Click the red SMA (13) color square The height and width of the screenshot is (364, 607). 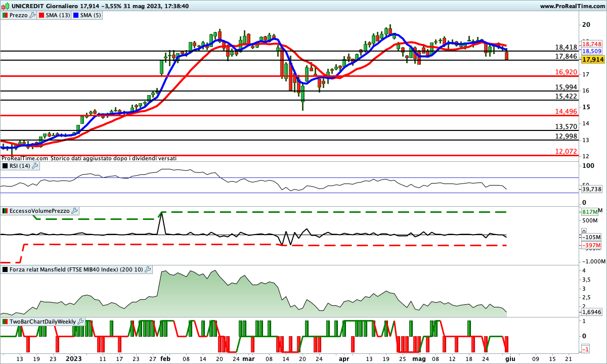click(x=41, y=15)
